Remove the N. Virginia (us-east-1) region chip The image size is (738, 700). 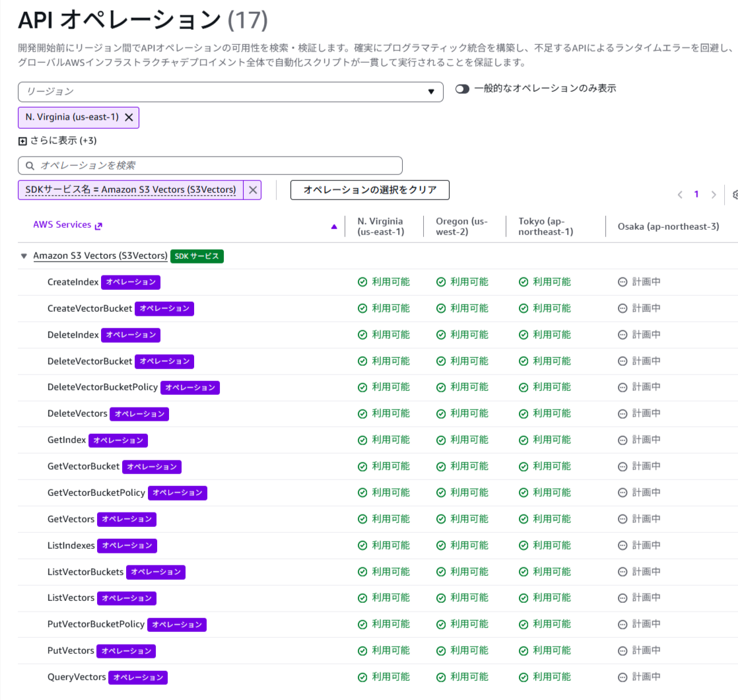129,117
